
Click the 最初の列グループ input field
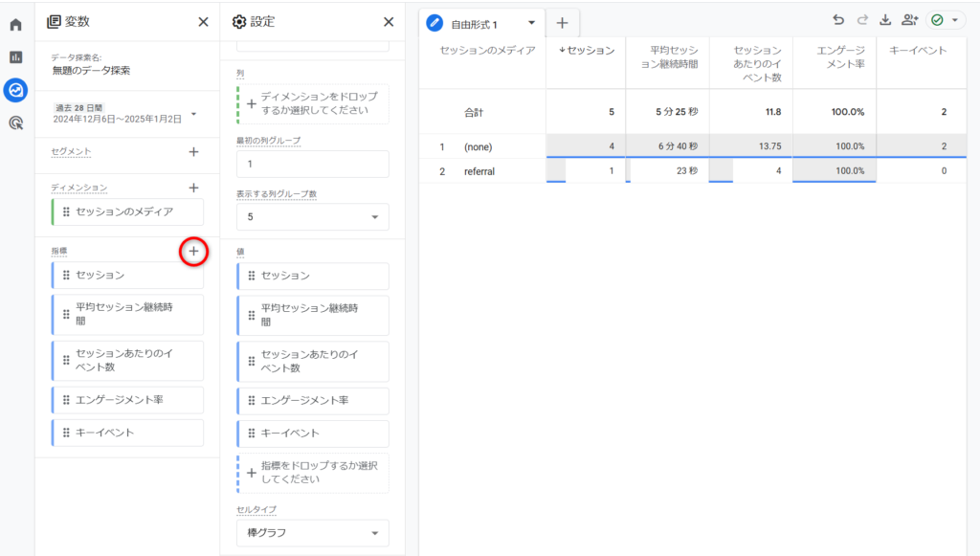coord(312,164)
